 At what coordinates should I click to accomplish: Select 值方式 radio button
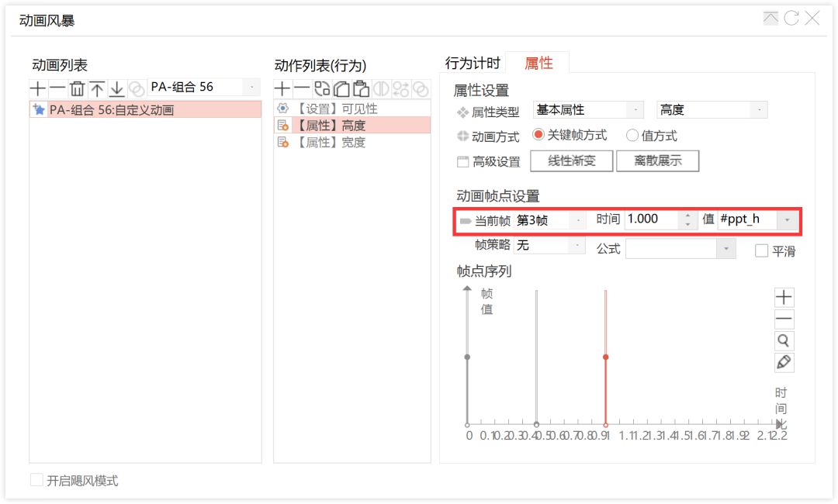tap(632, 136)
